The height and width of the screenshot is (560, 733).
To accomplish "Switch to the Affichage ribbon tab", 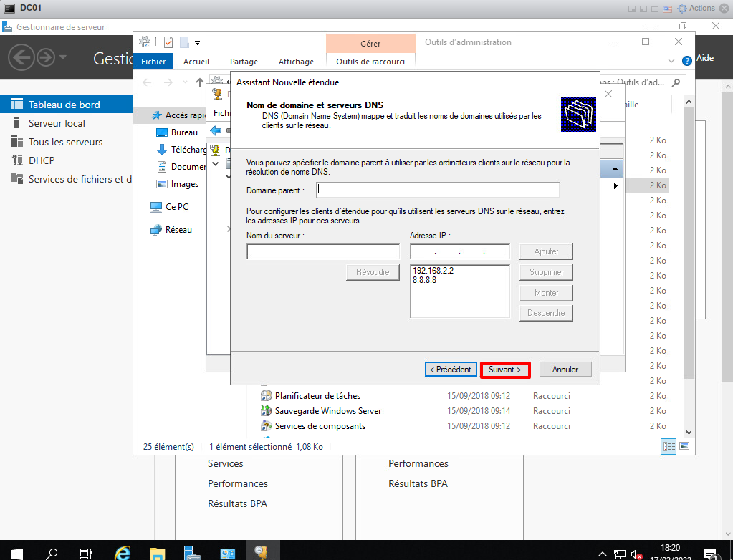I will click(x=296, y=62).
